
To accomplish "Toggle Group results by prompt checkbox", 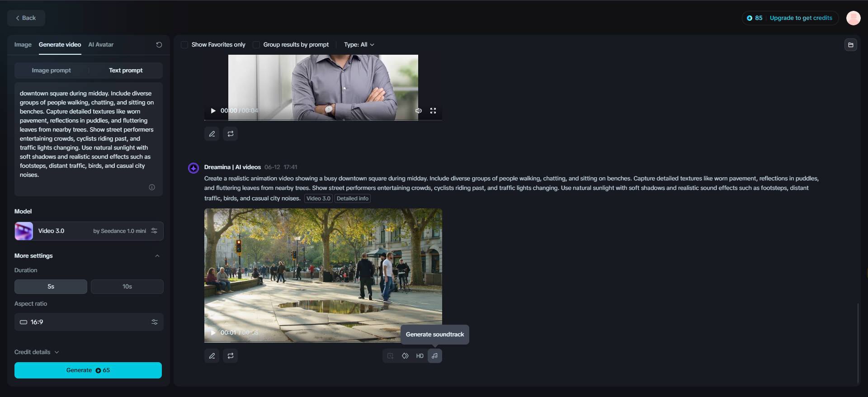I will coord(256,45).
